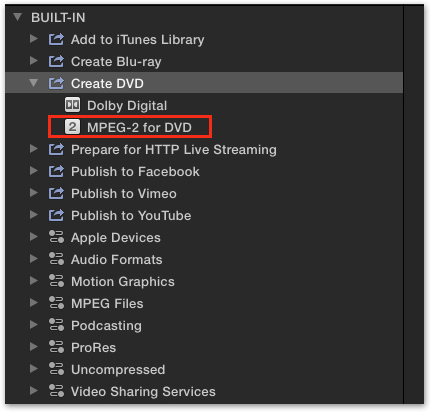Click the ProRes settings group icon
The width and height of the screenshot is (431, 412).
click(x=56, y=347)
